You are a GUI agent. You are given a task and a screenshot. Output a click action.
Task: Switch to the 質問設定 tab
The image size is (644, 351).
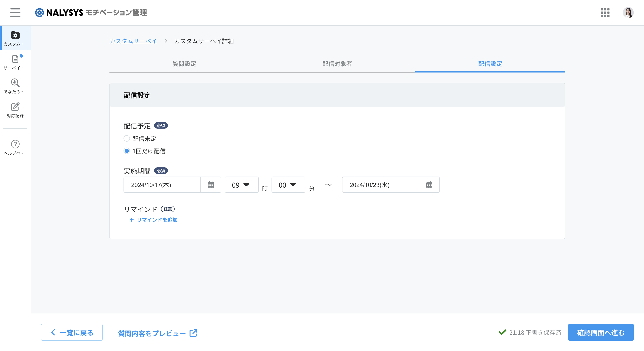(x=184, y=64)
